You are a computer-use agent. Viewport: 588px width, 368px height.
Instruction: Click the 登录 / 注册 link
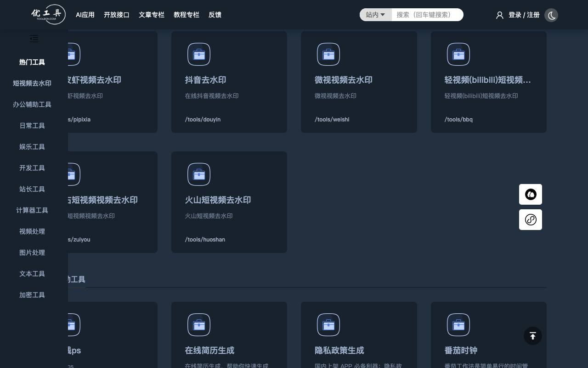[x=524, y=15]
